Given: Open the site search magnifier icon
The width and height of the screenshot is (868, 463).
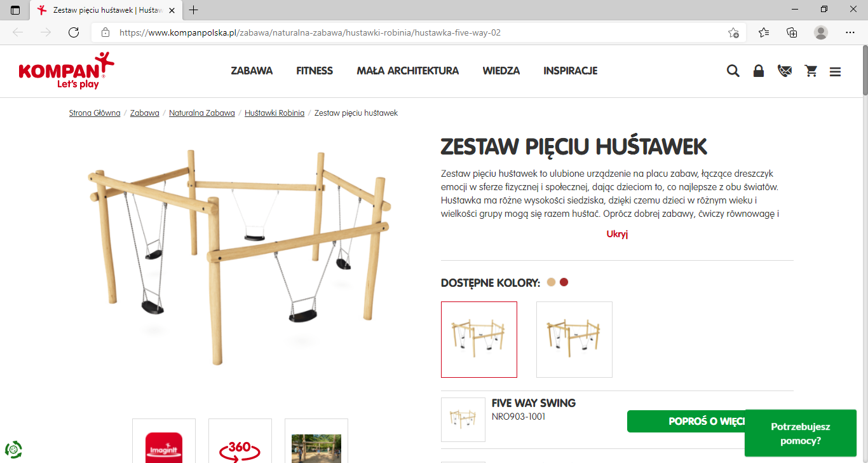Looking at the screenshot, I should click(x=733, y=71).
